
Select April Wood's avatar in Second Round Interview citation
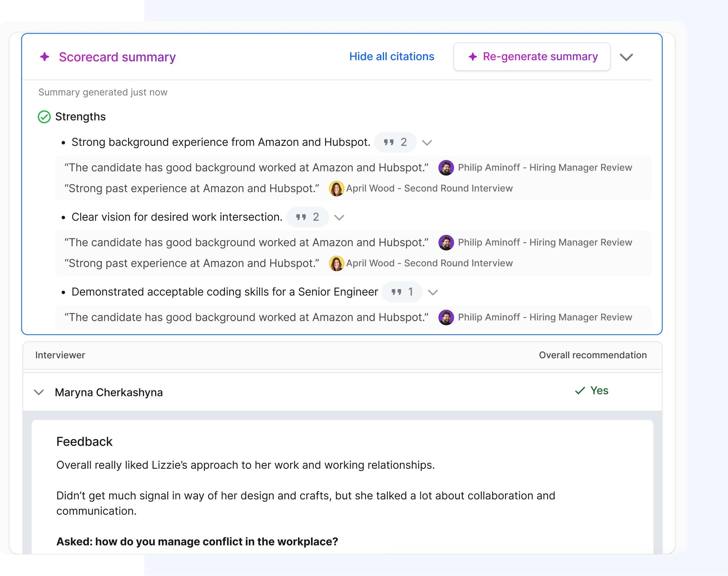(x=337, y=188)
